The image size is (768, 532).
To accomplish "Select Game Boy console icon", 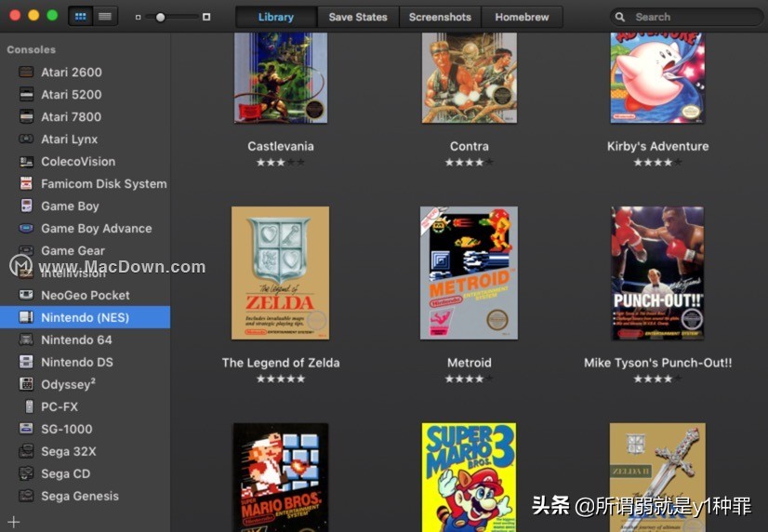I will [x=26, y=206].
